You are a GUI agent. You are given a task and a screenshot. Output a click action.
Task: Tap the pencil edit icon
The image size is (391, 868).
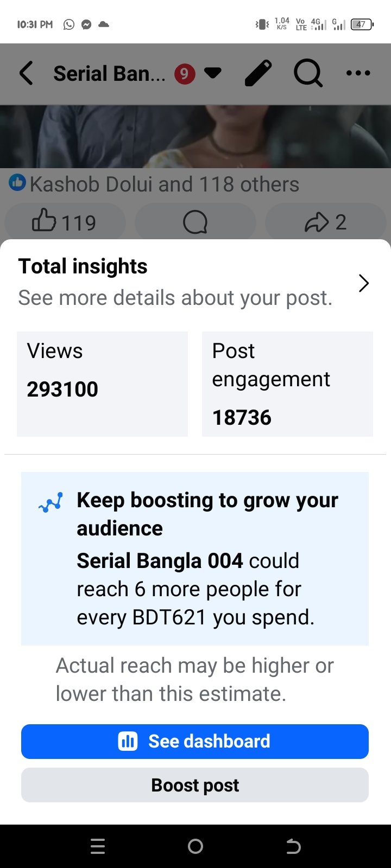(258, 73)
